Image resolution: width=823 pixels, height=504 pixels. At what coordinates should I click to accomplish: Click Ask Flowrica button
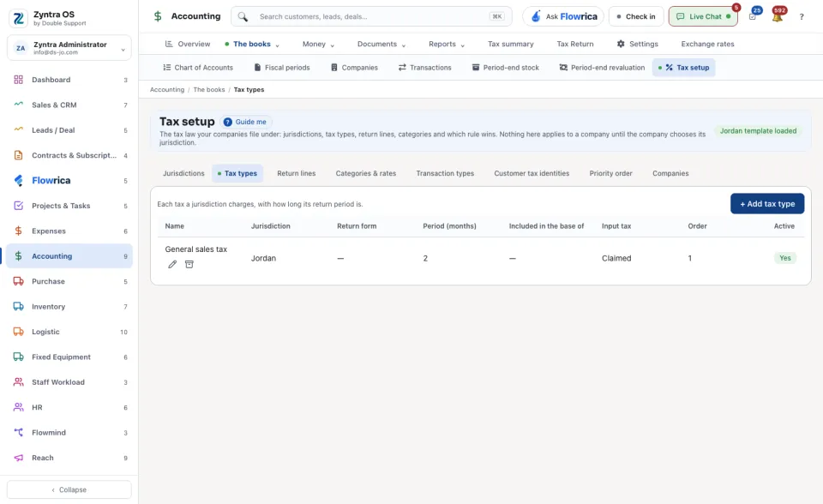tap(563, 17)
